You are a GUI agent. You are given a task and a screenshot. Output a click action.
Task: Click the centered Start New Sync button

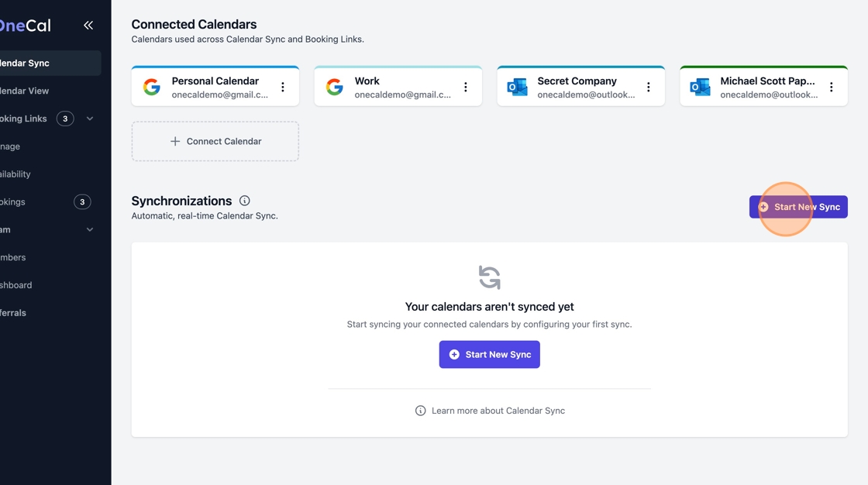click(489, 355)
